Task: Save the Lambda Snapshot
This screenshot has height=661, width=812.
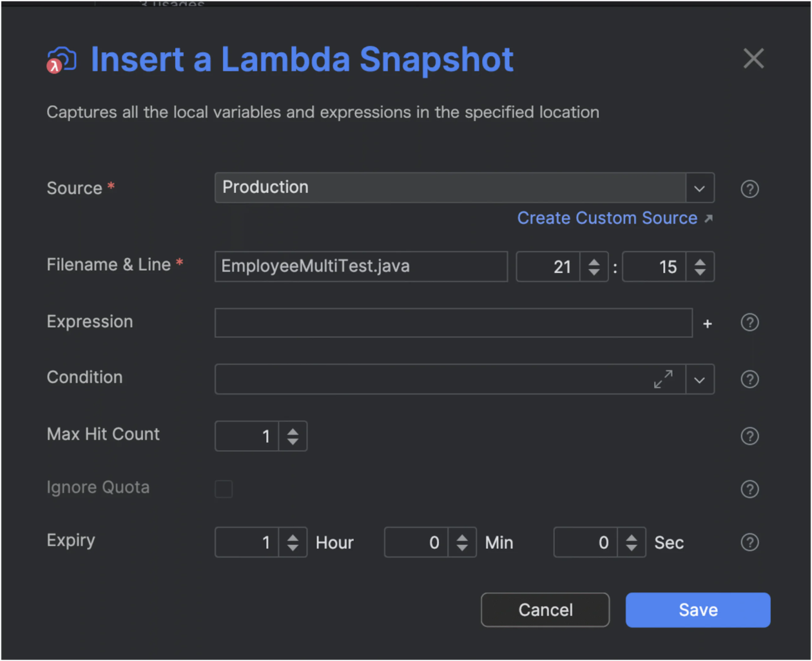Action: (698, 610)
